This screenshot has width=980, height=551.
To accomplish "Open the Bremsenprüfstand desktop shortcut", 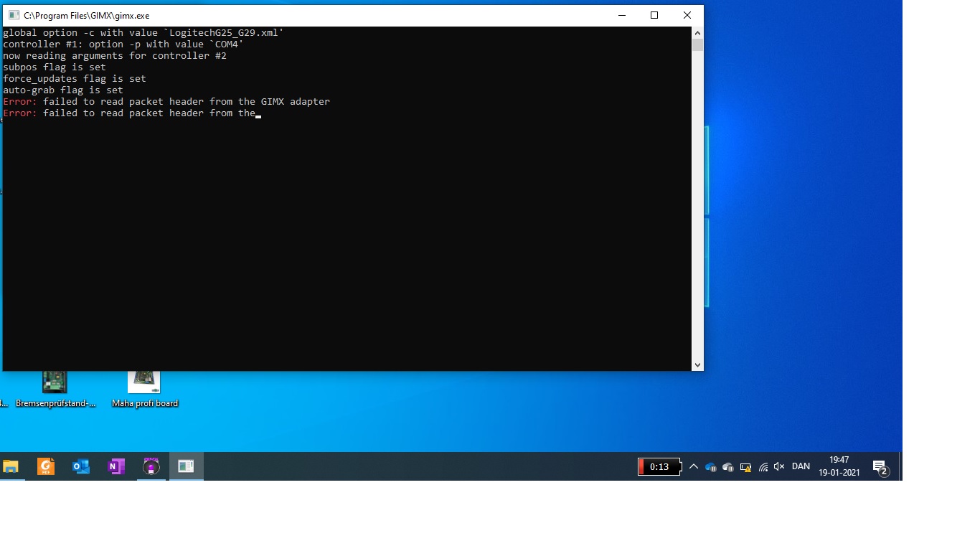I will [x=55, y=388].
